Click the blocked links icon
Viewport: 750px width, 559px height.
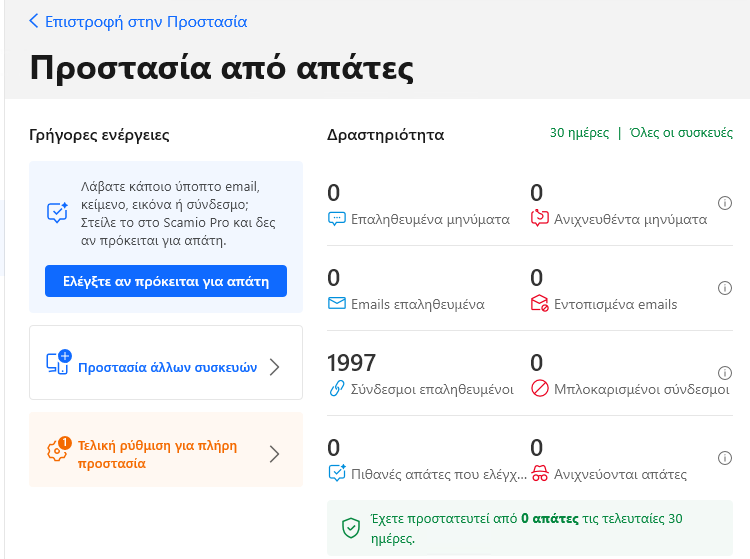[539, 390]
